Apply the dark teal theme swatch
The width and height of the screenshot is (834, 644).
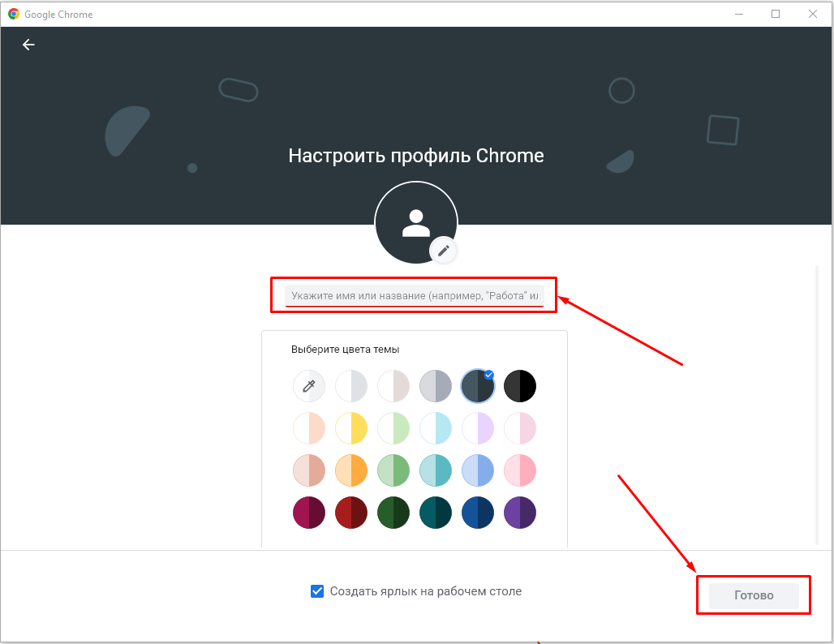tap(436, 513)
